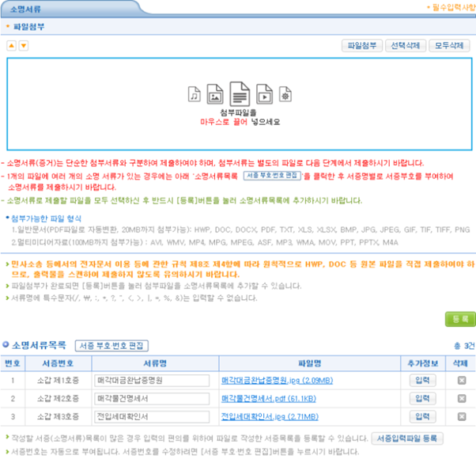This screenshot has width=476, height=459.
Task: Click 서증 부호번호 편집 beside 소명서류목록
Action: 111,346
